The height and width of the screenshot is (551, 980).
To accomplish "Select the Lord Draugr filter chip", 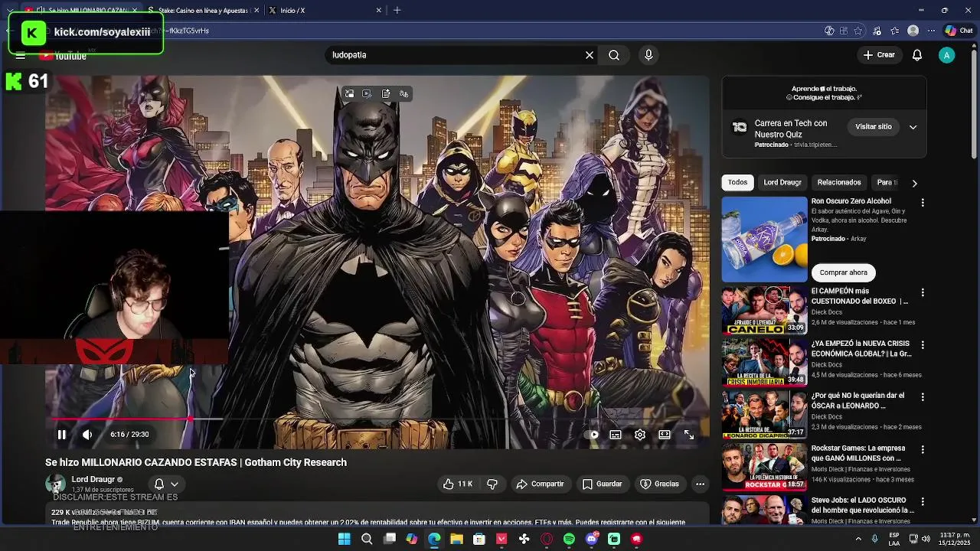I will pyautogui.click(x=782, y=182).
